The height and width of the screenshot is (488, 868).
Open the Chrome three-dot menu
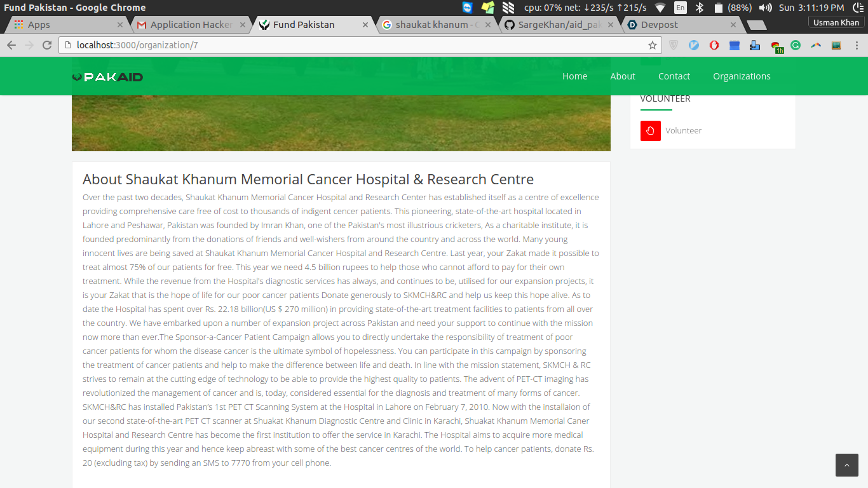[857, 45]
